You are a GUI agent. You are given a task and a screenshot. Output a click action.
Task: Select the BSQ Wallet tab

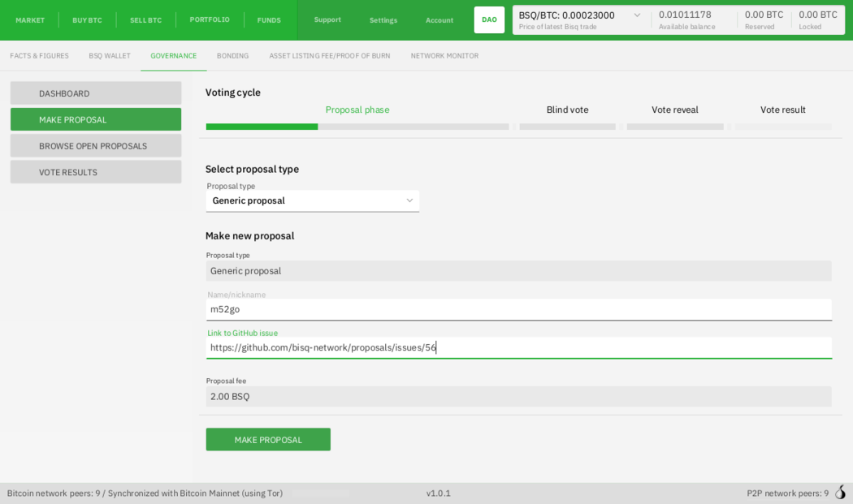pos(110,56)
